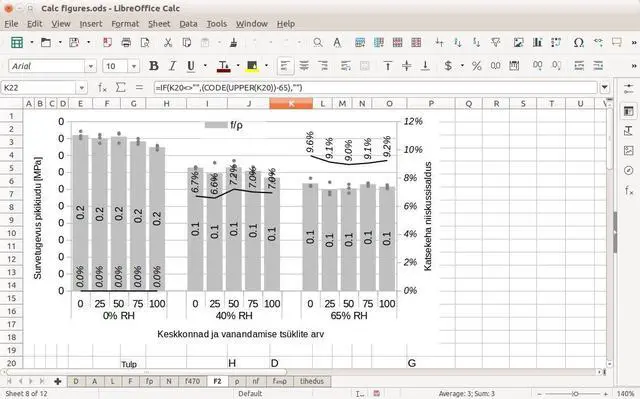Click the formula input line

tap(376, 87)
